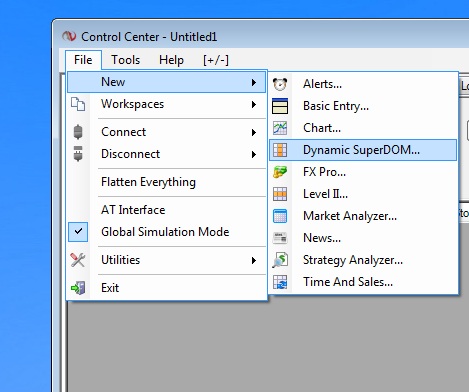Open Workspaces submenu entry
The width and height of the screenshot is (469, 392).
(167, 104)
